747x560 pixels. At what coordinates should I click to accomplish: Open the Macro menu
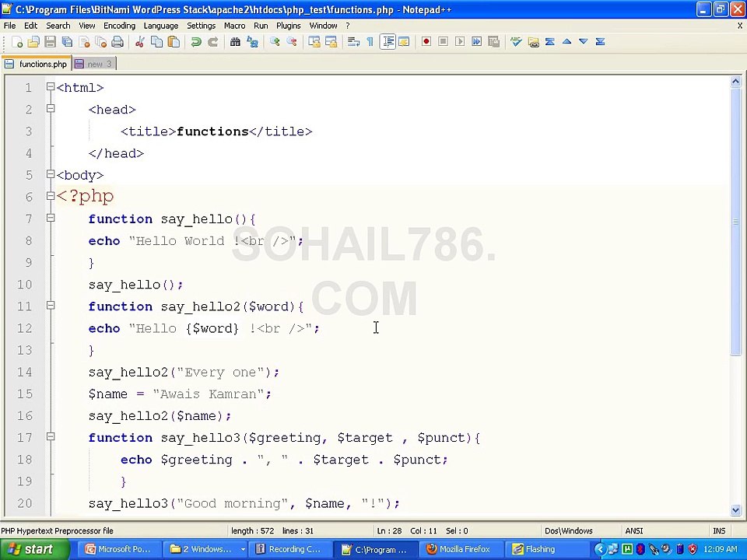coord(234,26)
